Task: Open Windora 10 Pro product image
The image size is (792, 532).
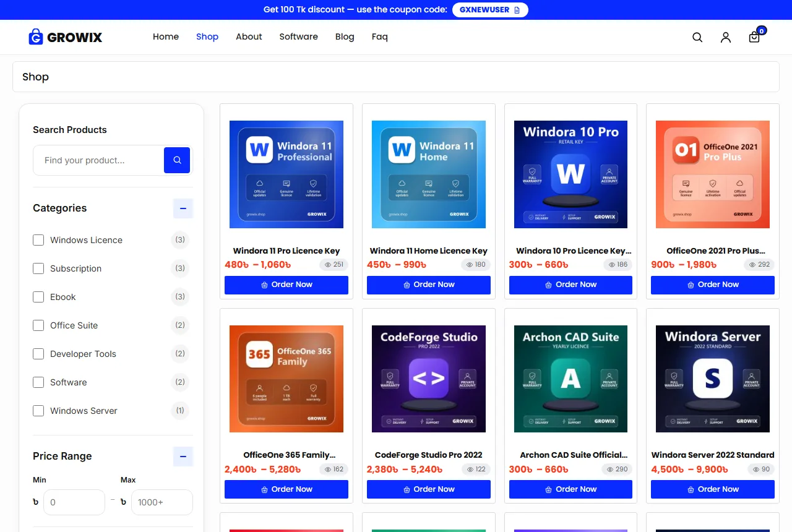Action: click(x=570, y=174)
